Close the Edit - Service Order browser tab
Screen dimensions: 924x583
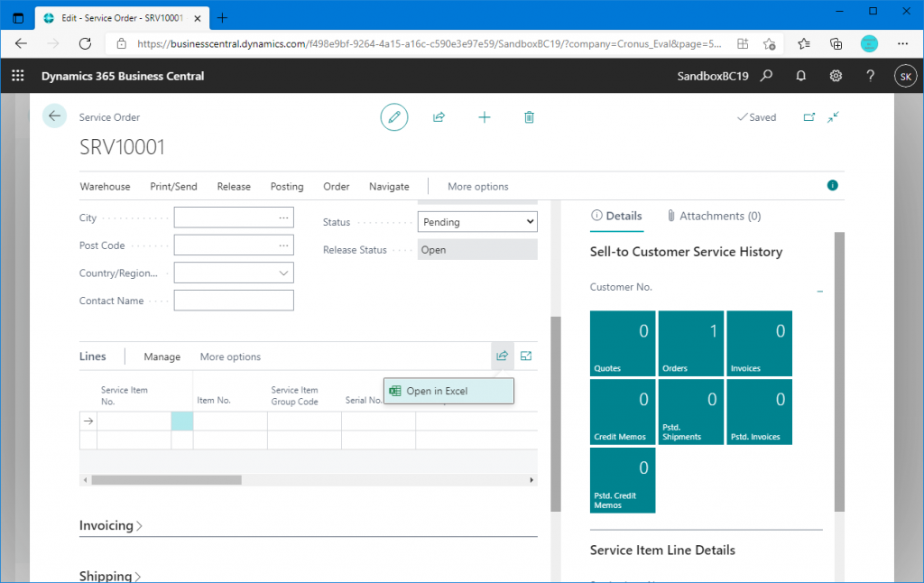click(198, 18)
